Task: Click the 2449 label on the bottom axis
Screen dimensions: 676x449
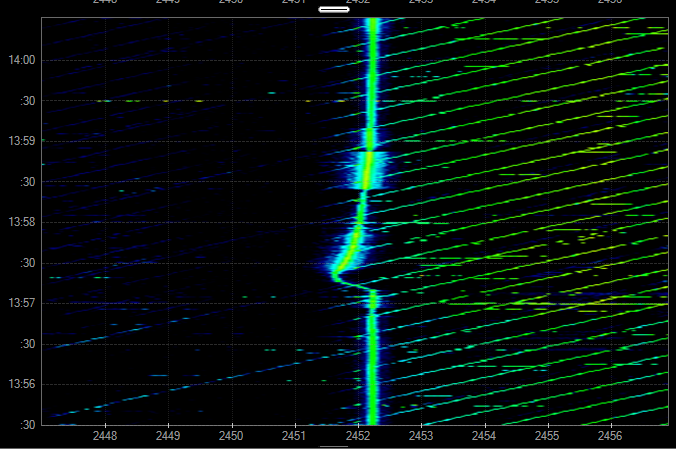Action: [x=168, y=436]
